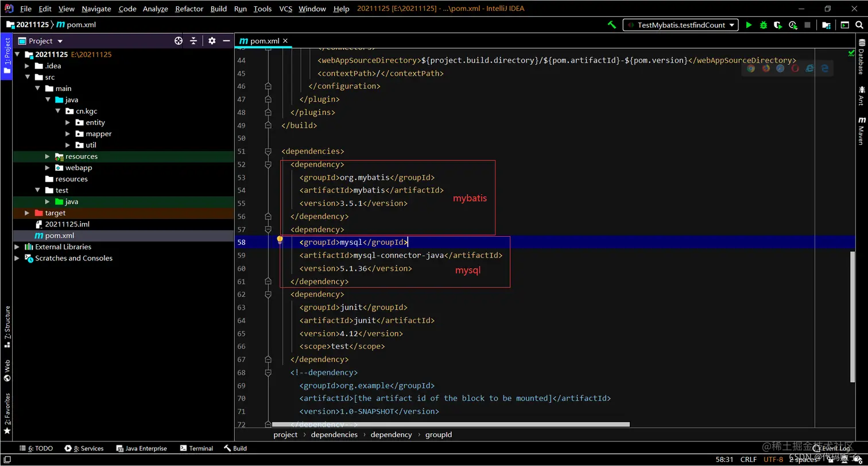This screenshot has height=466, width=868.
Task: Open pom.xml in Safari browser icon
Action: (x=780, y=68)
